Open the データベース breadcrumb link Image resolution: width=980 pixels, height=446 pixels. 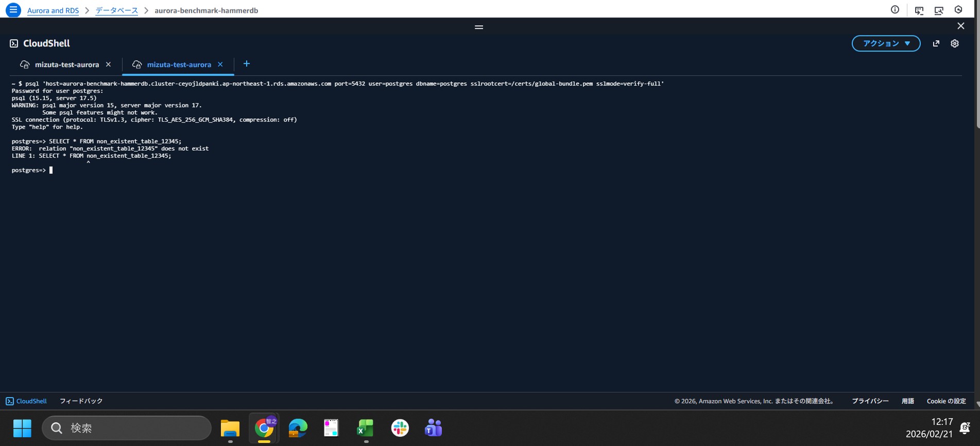(x=116, y=10)
